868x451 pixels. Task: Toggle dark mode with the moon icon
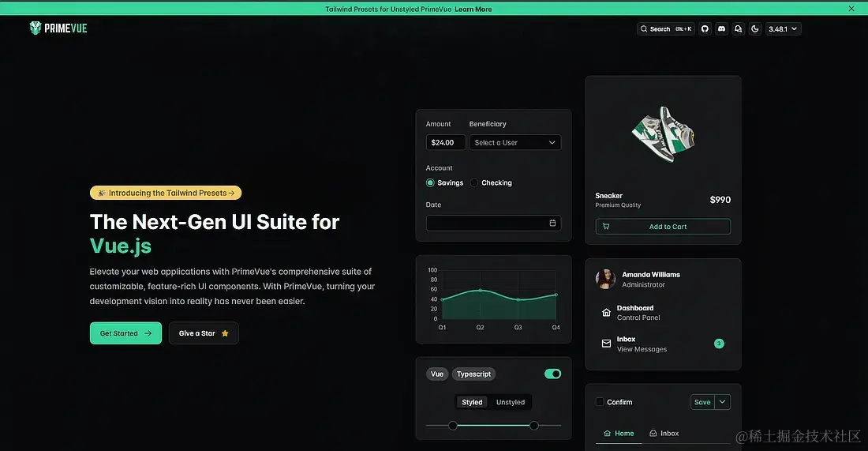(754, 28)
